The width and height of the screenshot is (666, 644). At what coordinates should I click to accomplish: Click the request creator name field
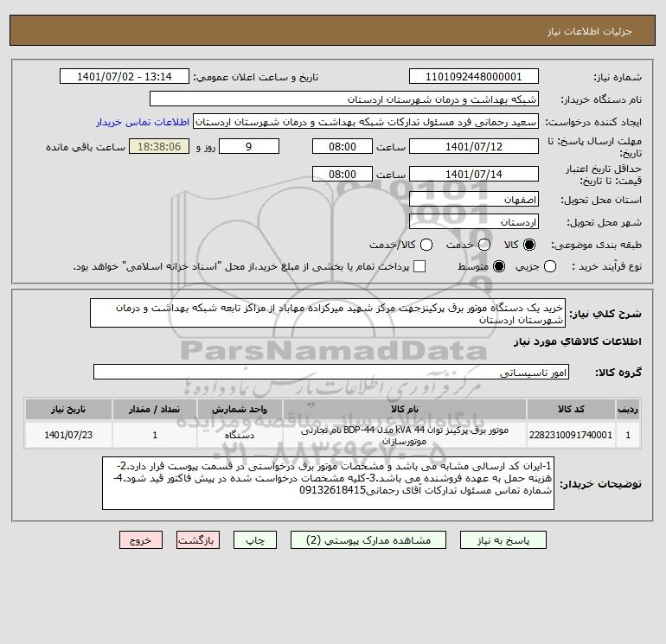[366, 121]
